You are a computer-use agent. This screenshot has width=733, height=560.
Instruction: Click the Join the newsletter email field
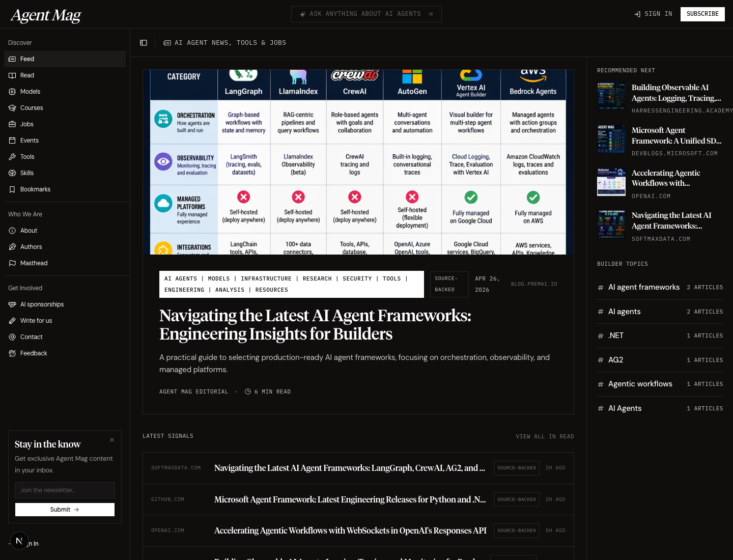[65, 490]
